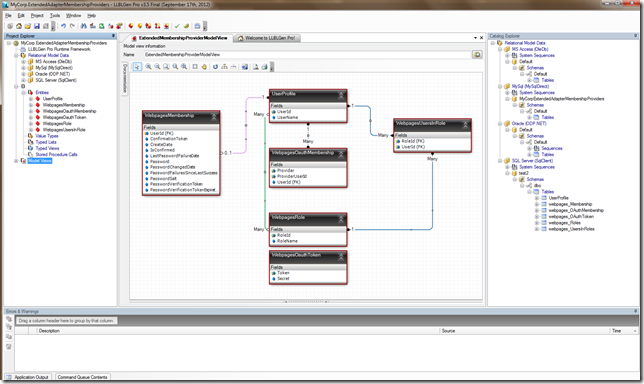Expand SQL Server (SqlClient) in Project Explorer
Screen dimensions: 644x384
coord(23,80)
